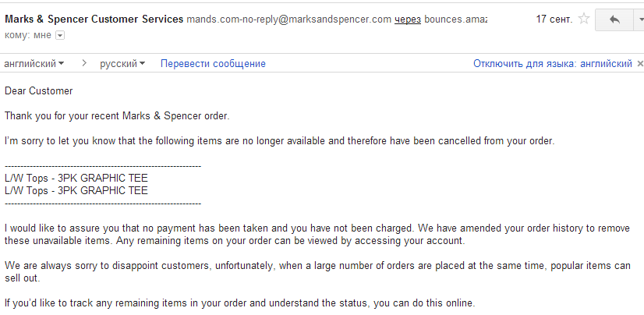Click the reply arrow button

pyautogui.click(x=614, y=19)
